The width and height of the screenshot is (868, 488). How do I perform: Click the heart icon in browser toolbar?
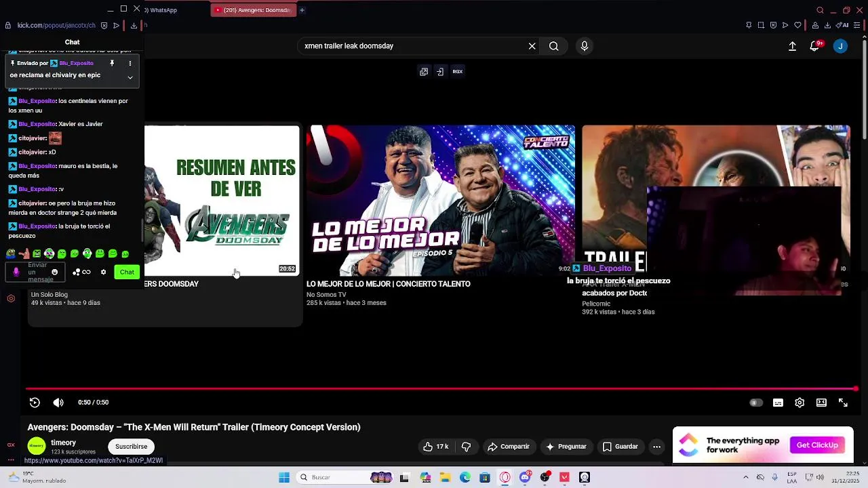coord(798,26)
